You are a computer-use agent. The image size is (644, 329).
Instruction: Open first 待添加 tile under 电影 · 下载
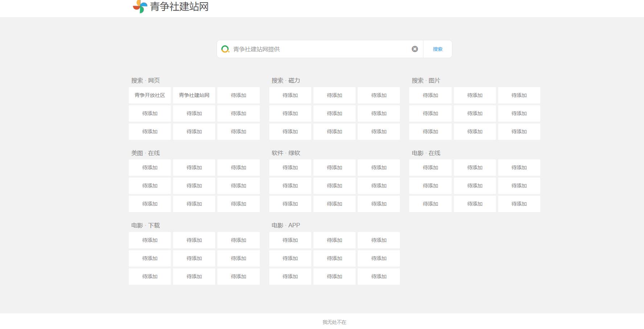point(150,240)
